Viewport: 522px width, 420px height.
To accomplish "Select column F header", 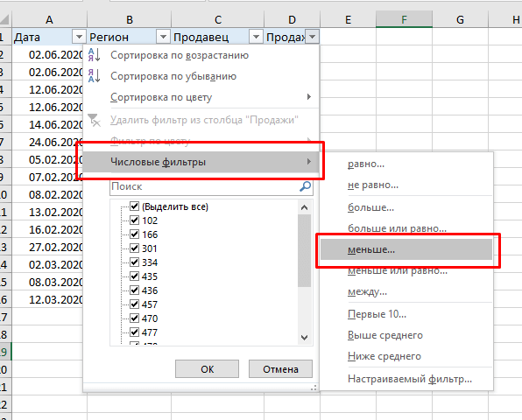I will pos(404,19).
